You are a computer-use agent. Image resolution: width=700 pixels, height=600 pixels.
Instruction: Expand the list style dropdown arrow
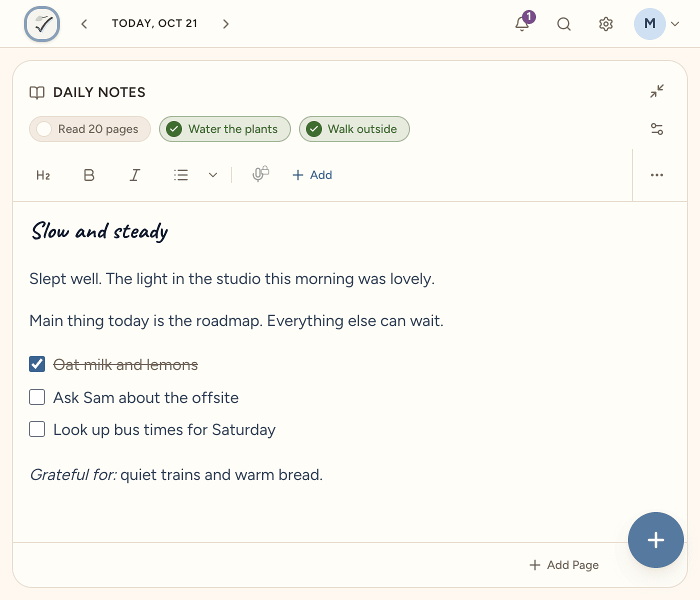[213, 175]
